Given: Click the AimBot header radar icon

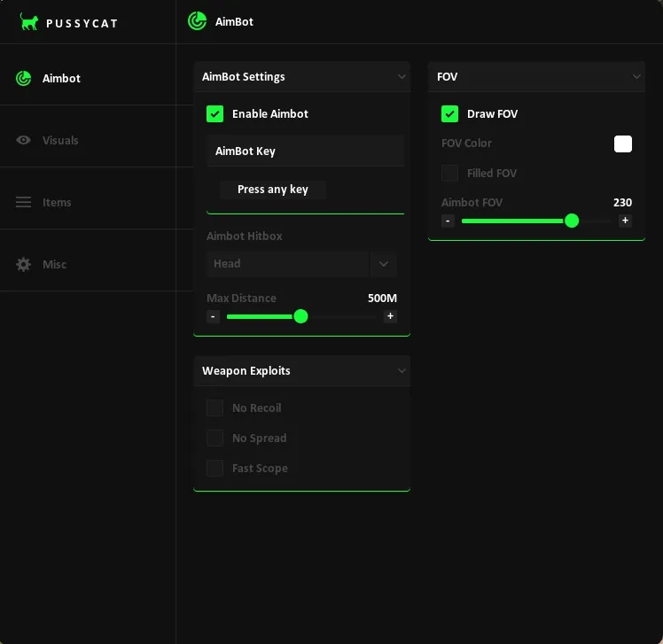Looking at the screenshot, I should click(x=197, y=21).
